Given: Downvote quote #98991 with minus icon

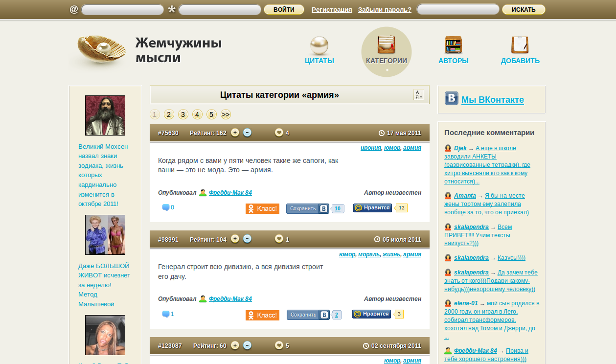Looking at the screenshot, I should pyautogui.click(x=247, y=239).
